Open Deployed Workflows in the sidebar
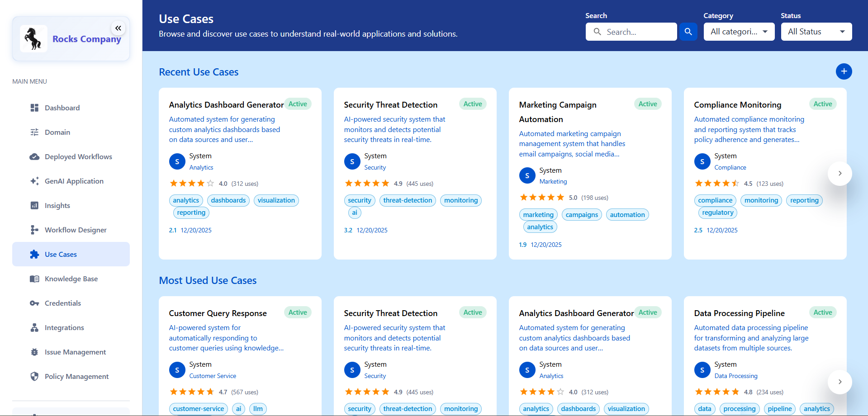The width and height of the screenshot is (868, 416). (x=78, y=156)
